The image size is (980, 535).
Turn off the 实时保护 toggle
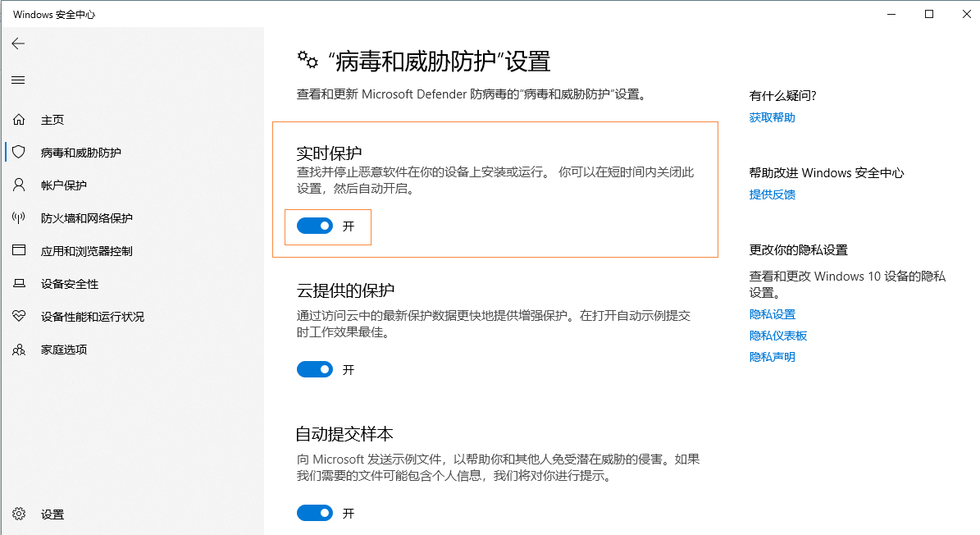[x=314, y=226]
